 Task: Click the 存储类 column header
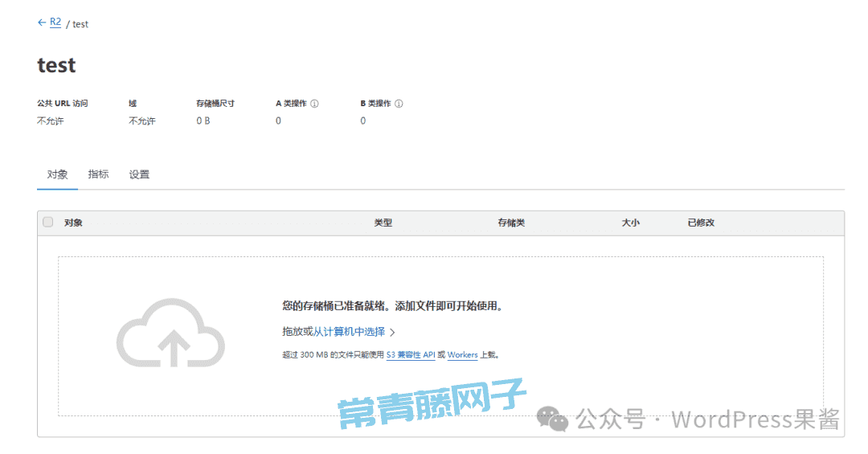(511, 223)
